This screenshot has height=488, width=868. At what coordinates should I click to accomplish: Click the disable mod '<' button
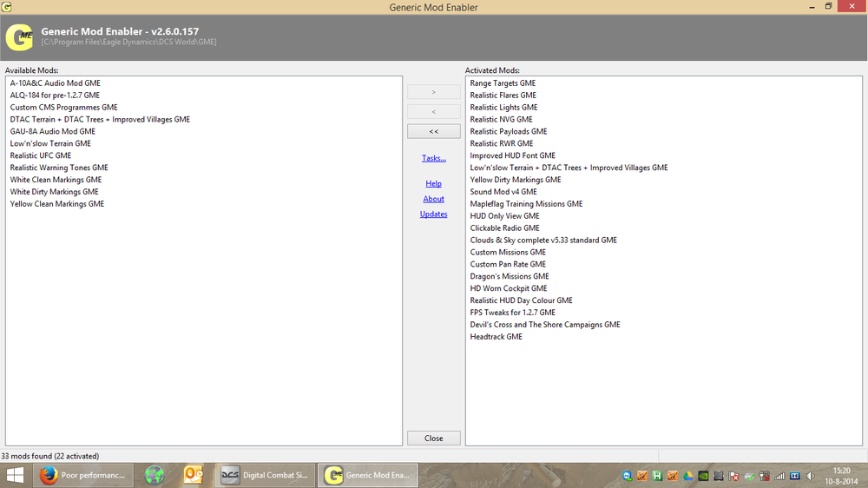433,112
